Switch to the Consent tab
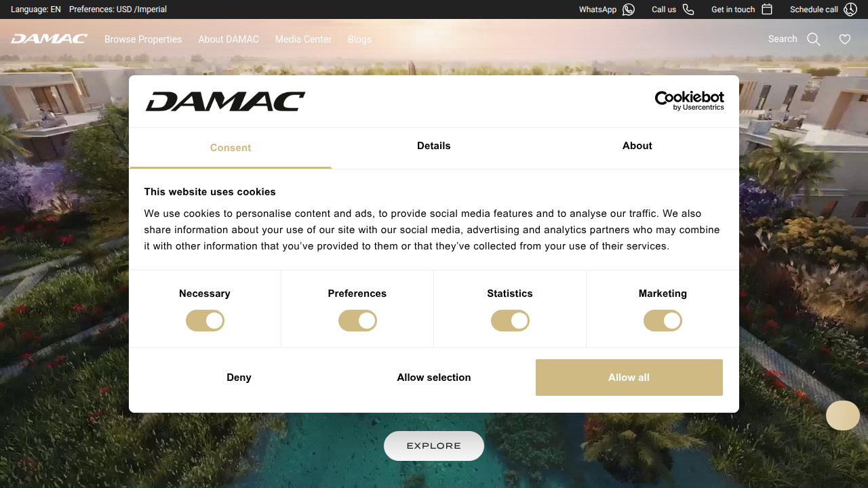Screen dimensions: 868x488 click(x=231, y=148)
